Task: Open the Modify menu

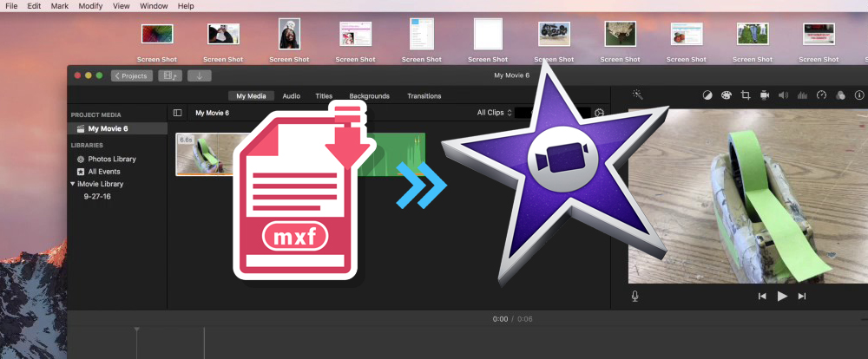Action: pyautogui.click(x=90, y=6)
